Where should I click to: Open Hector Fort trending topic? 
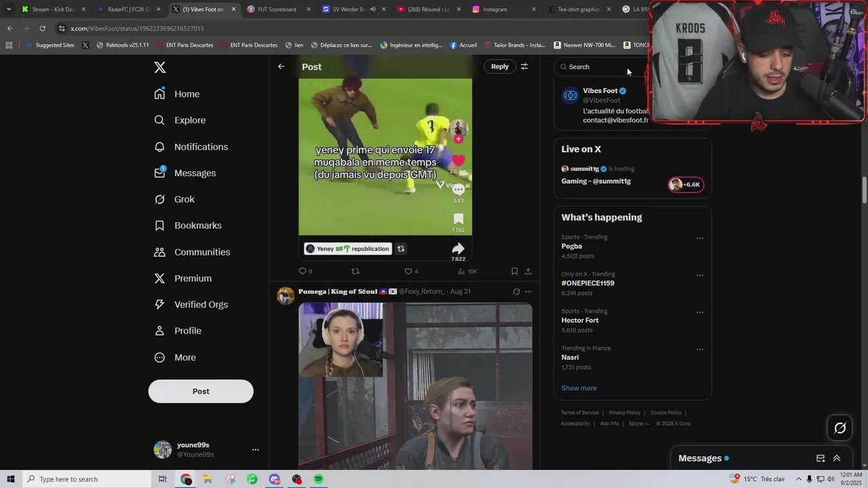tap(580, 320)
